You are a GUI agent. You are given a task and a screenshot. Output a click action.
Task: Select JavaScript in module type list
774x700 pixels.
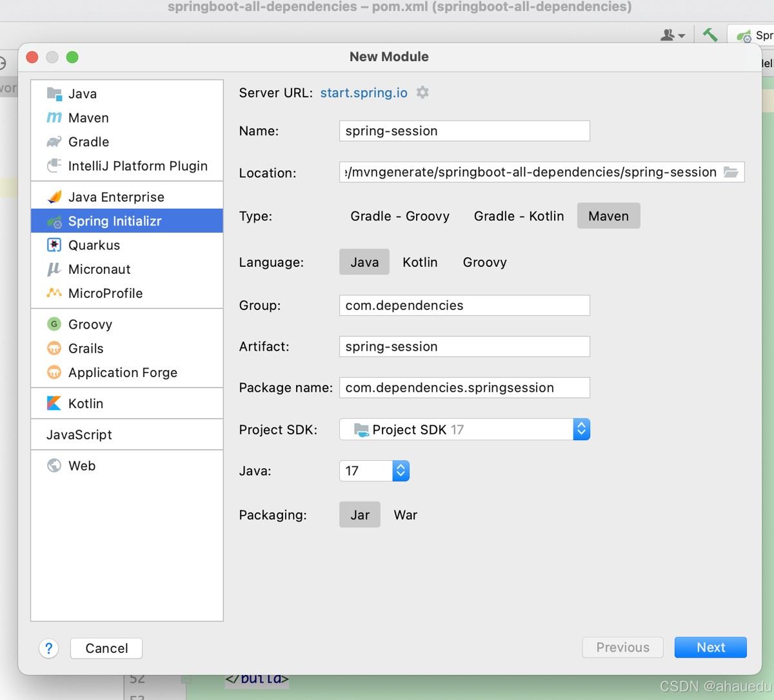pos(127,434)
